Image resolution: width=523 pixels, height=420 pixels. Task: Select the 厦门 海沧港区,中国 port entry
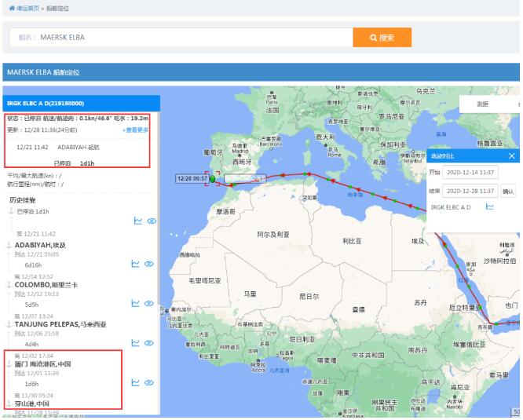tap(42, 363)
